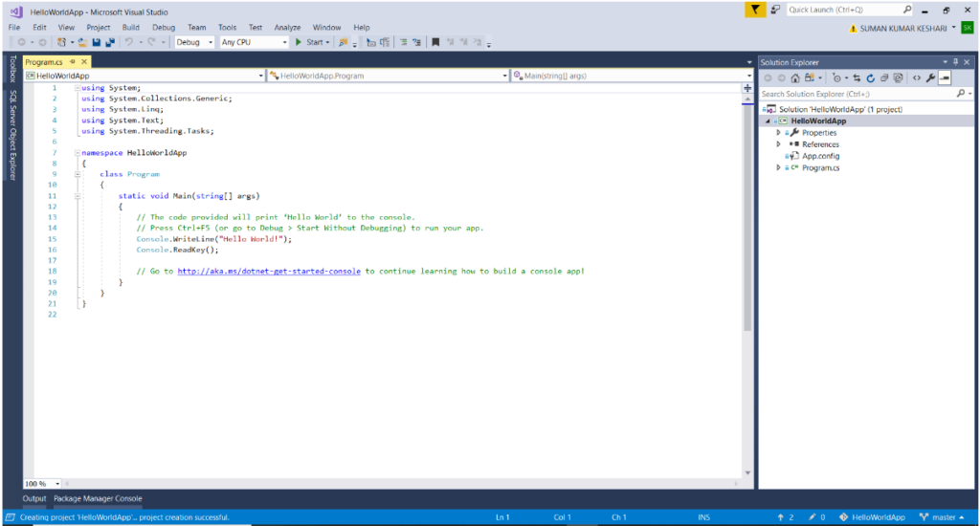Click the Navigate Backward toolbar button

pos(22,42)
